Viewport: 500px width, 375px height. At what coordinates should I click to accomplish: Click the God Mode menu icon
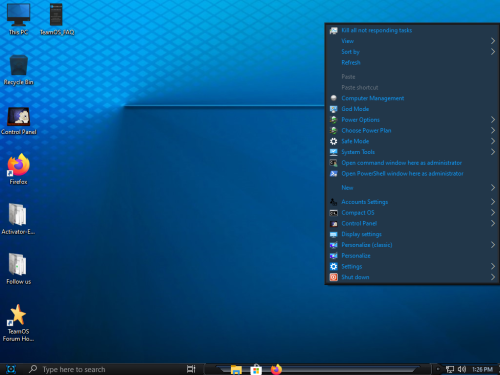pos(333,109)
